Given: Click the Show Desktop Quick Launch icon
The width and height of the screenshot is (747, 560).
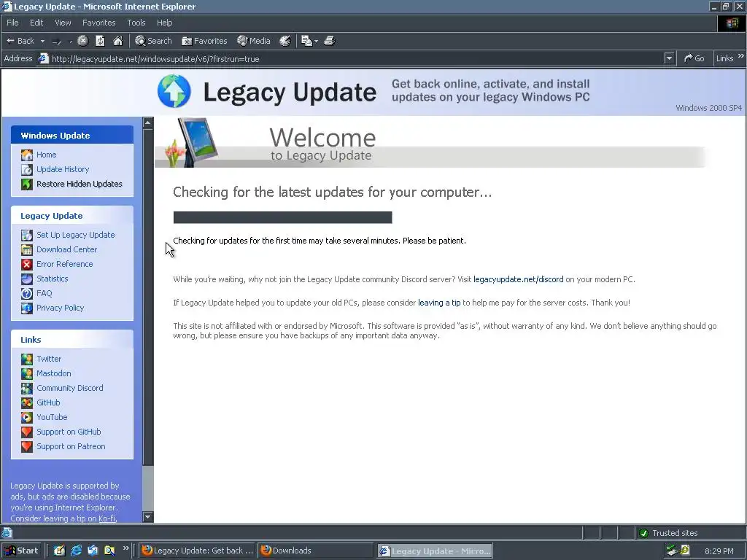Looking at the screenshot, I should [x=59, y=551].
